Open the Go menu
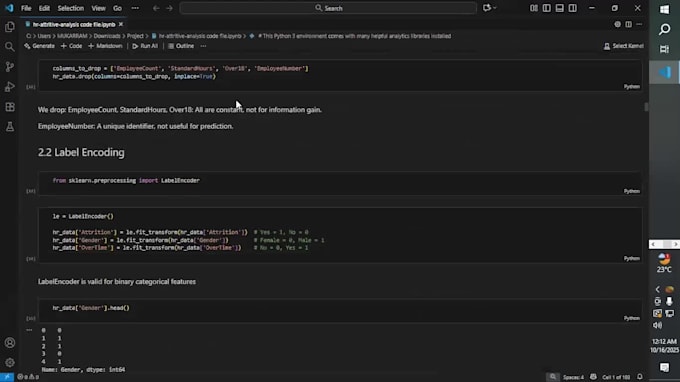Viewport: 680px width, 382px height. point(118,8)
